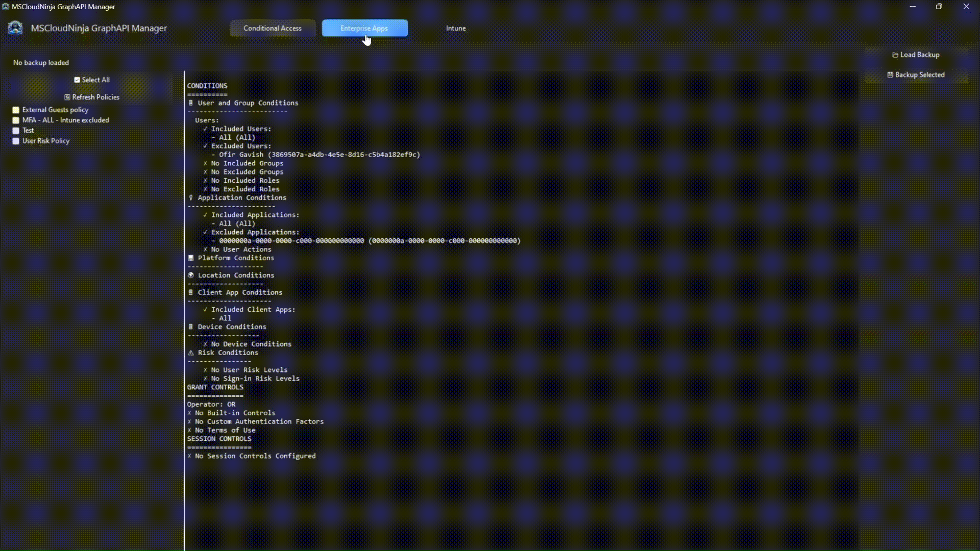The width and height of the screenshot is (980, 551).
Task: Check the MFA - ALL - Intune excluded checkbox
Action: pos(16,120)
